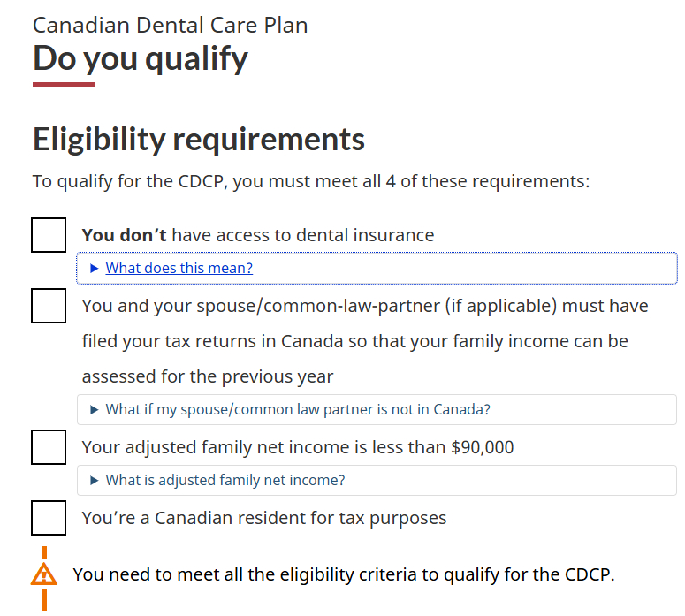Expand "What is adjusted family net income?" section
Image resolution: width=685 pixels, height=616 pixels.
(x=225, y=480)
